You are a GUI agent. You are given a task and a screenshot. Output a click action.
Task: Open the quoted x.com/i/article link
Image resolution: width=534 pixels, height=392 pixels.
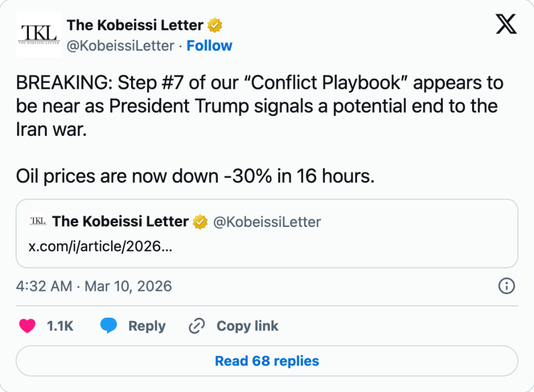(x=100, y=246)
